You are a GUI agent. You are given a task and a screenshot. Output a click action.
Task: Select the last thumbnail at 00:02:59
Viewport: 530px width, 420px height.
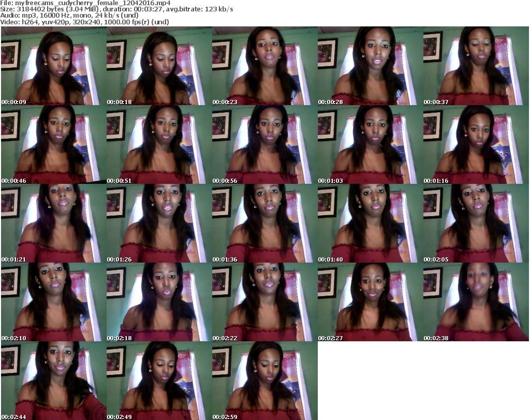[264, 381]
